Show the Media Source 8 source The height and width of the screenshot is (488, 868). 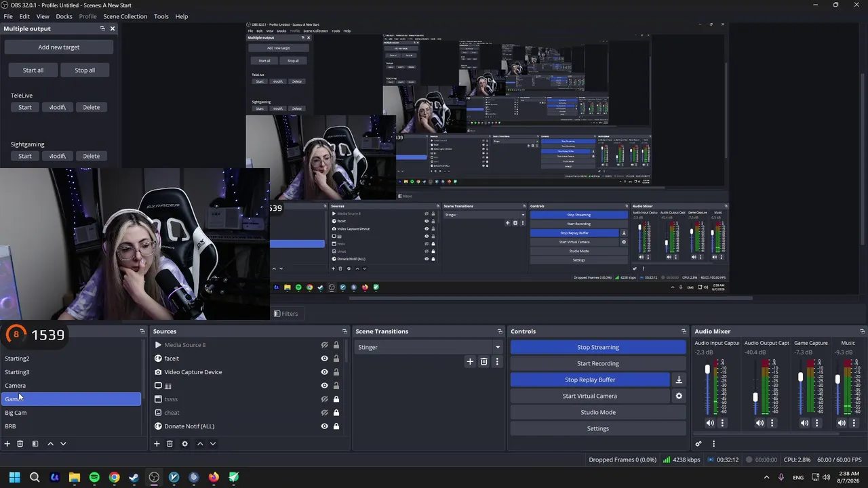(324, 345)
